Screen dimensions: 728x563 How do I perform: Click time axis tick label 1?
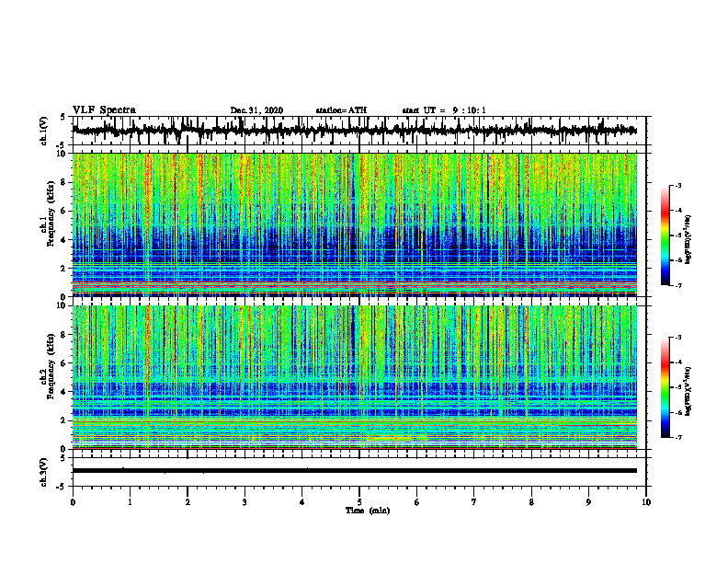click(130, 502)
